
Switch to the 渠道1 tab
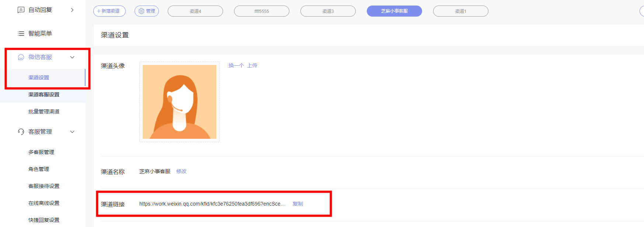point(461,11)
